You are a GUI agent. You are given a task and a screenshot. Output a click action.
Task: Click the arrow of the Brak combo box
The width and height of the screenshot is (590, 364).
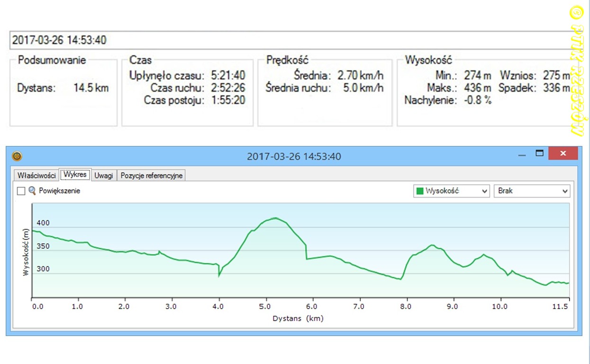[x=564, y=191]
